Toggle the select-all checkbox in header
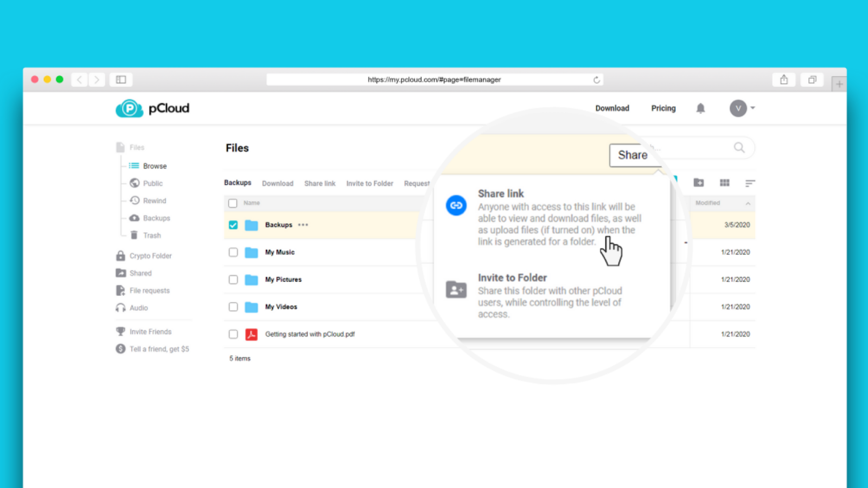The width and height of the screenshot is (868, 488). 233,203
